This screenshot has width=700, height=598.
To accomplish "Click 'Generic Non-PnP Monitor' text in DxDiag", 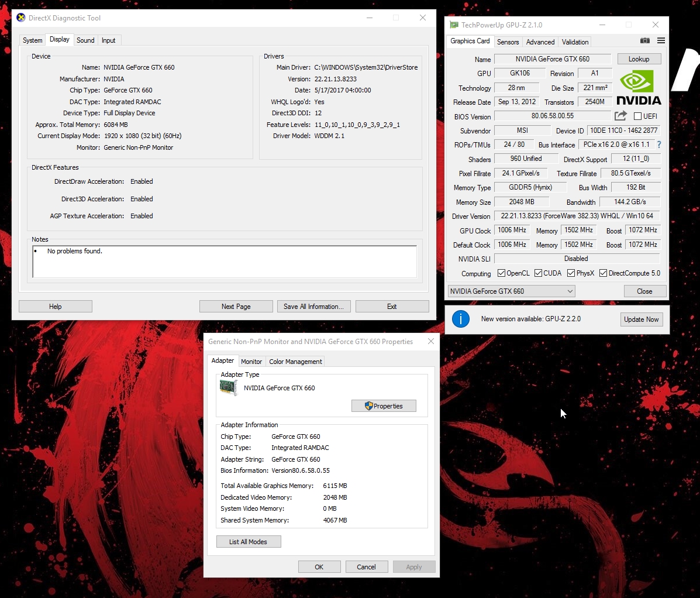I will (139, 147).
